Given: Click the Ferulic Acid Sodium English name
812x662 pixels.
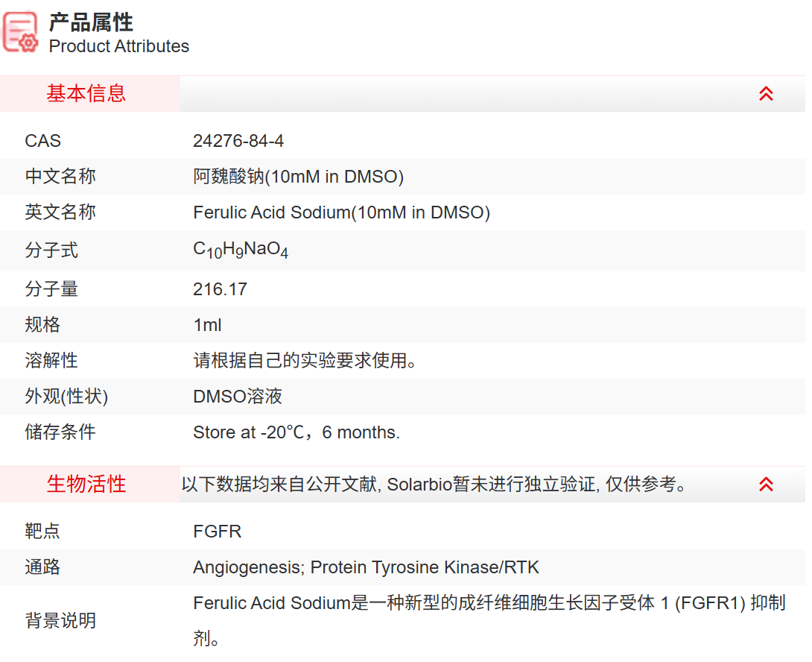Looking at the screenshot, I should pos(341,212).
